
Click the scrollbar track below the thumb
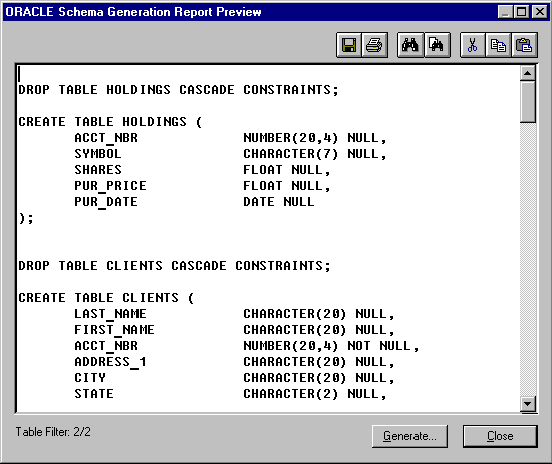click(x=527, y=259)
